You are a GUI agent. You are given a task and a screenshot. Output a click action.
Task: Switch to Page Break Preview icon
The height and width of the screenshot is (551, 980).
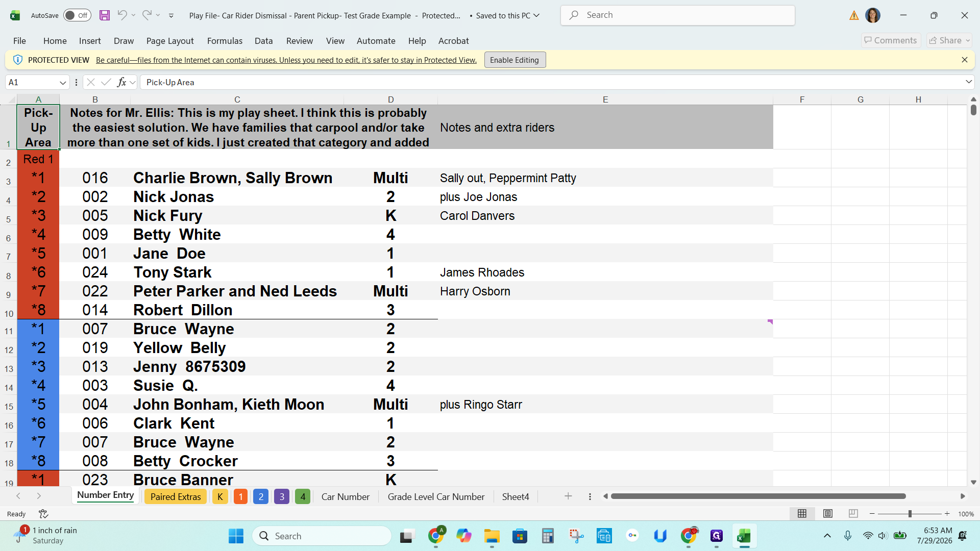pos(853,514)
